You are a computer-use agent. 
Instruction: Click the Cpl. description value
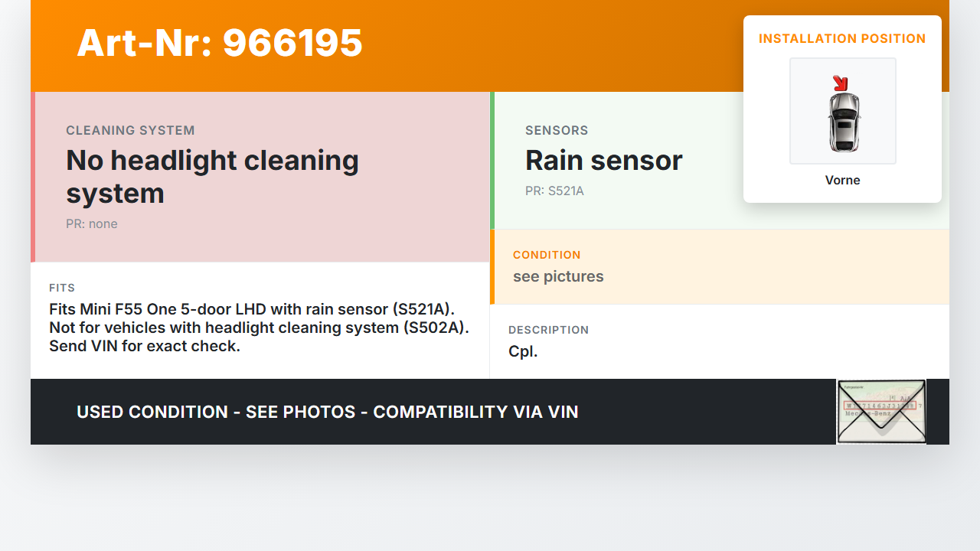pyautogui.click(x=523, y=351)
